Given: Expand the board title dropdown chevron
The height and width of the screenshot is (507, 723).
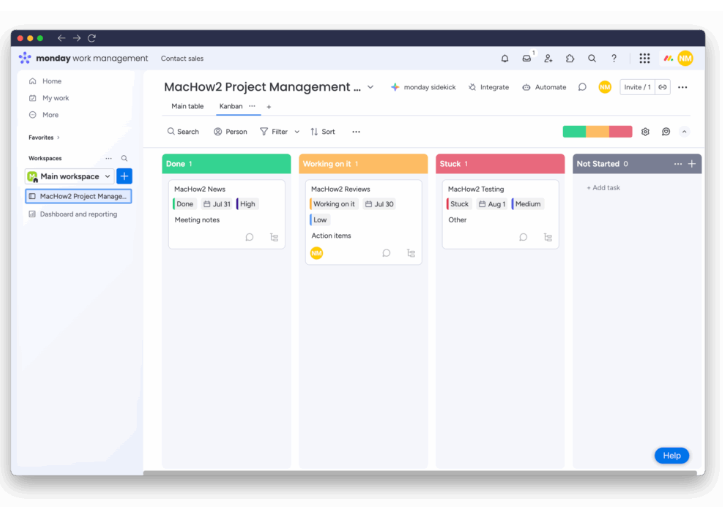Looking at the screenshot, I should tap(370, 87).
